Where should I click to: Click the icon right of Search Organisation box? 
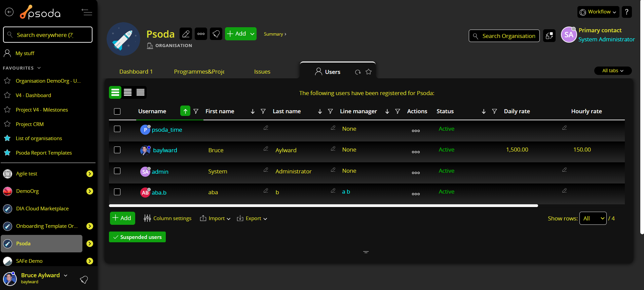pyautogui.click(x=549, y=36)
